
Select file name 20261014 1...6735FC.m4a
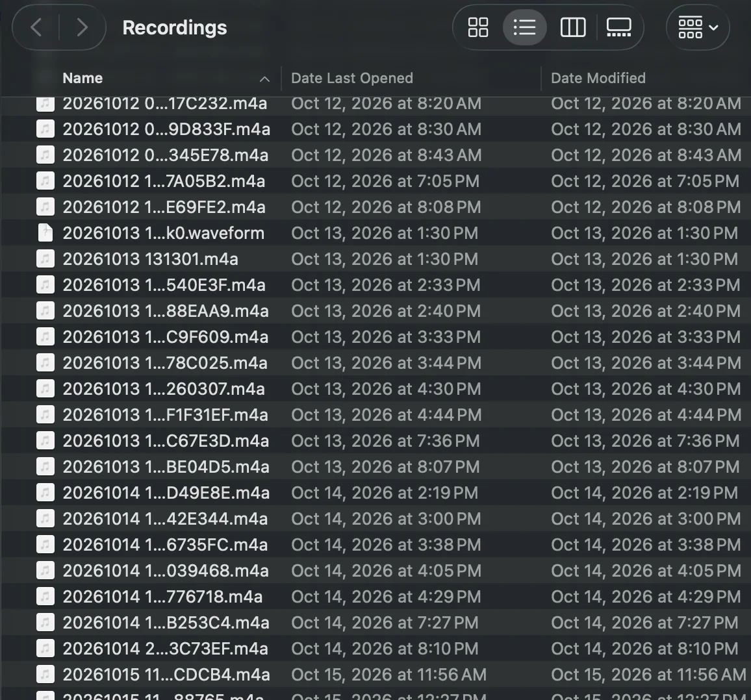[165, 544]
